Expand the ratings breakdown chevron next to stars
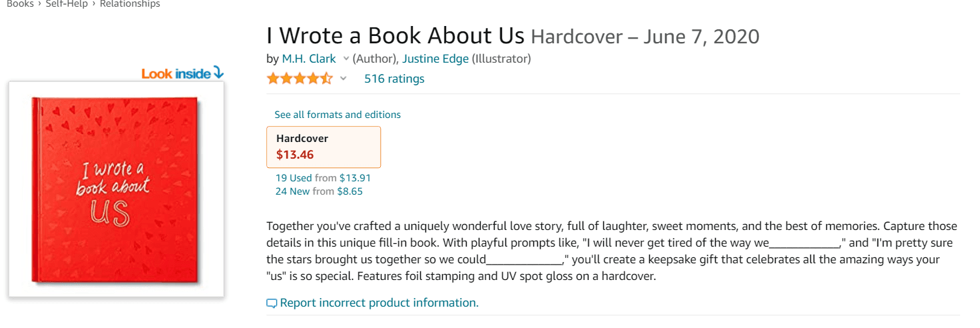The height and width of the screenshot is (328, 980). 344,79
